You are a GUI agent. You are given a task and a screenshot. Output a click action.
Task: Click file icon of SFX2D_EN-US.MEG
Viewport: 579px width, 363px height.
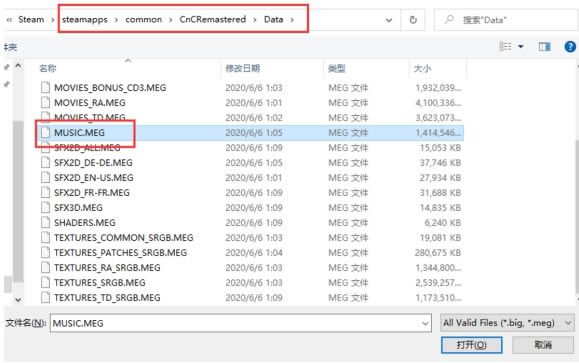click(45, 178)
